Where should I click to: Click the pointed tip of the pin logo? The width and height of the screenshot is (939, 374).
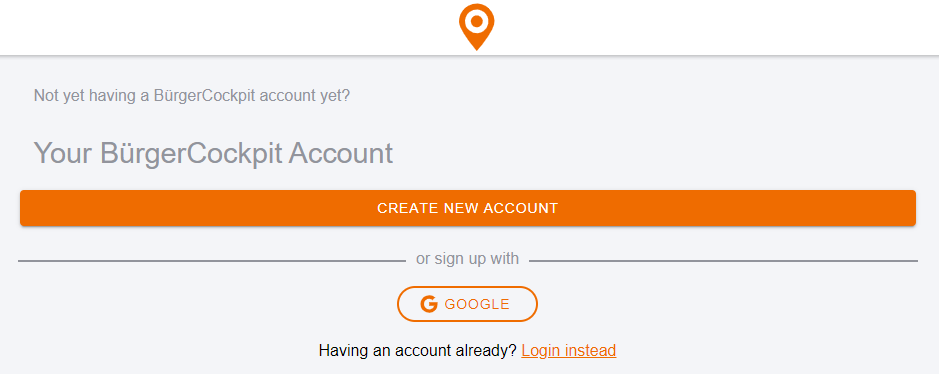[477, 47]
